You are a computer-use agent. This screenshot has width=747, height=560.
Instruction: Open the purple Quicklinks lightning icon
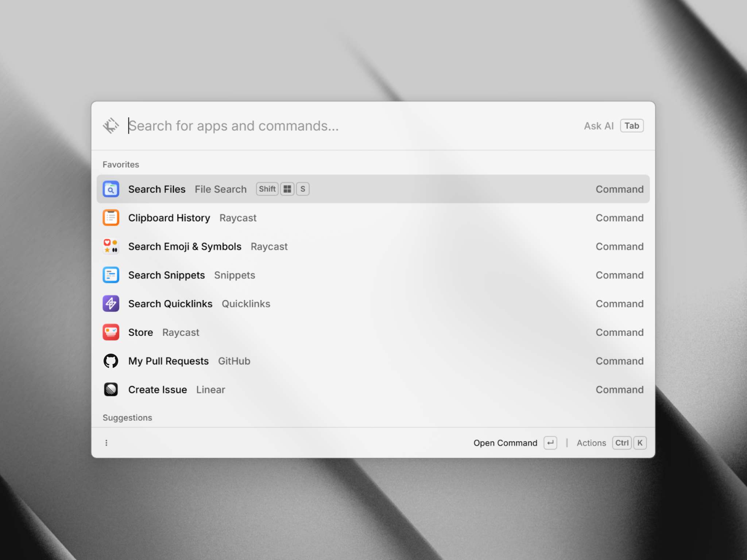click(x=111, y=304)
